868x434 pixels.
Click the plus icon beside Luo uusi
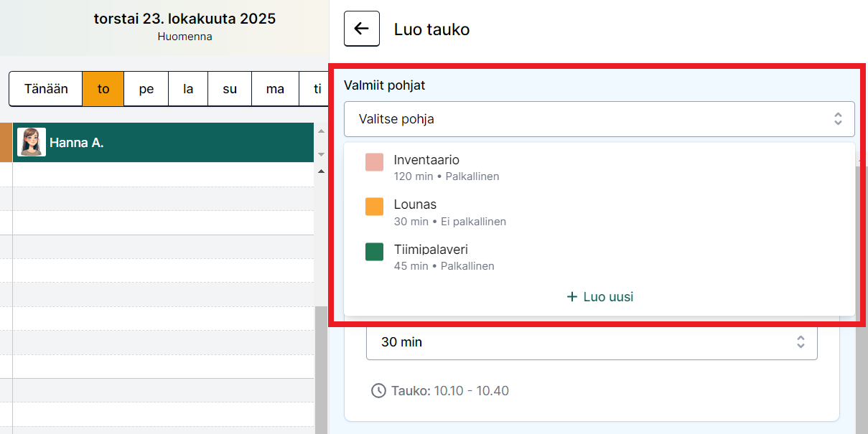click(x=572, y=297)
